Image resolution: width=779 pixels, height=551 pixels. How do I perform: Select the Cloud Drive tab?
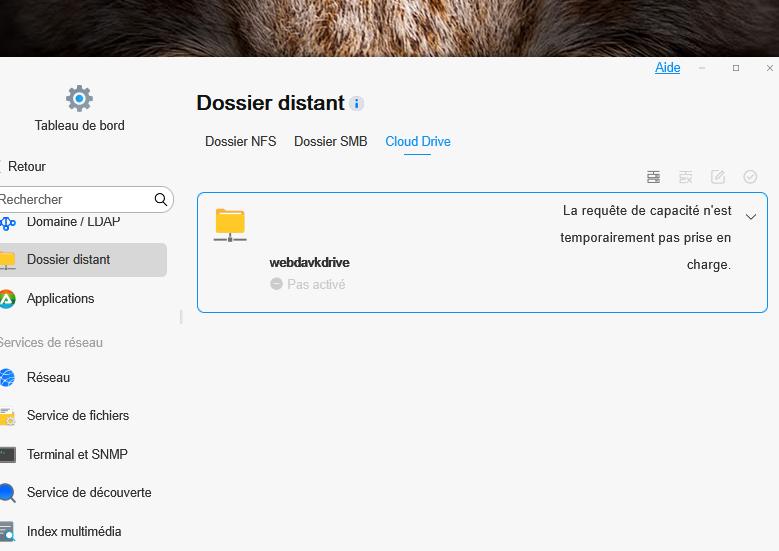coord(418,142)
